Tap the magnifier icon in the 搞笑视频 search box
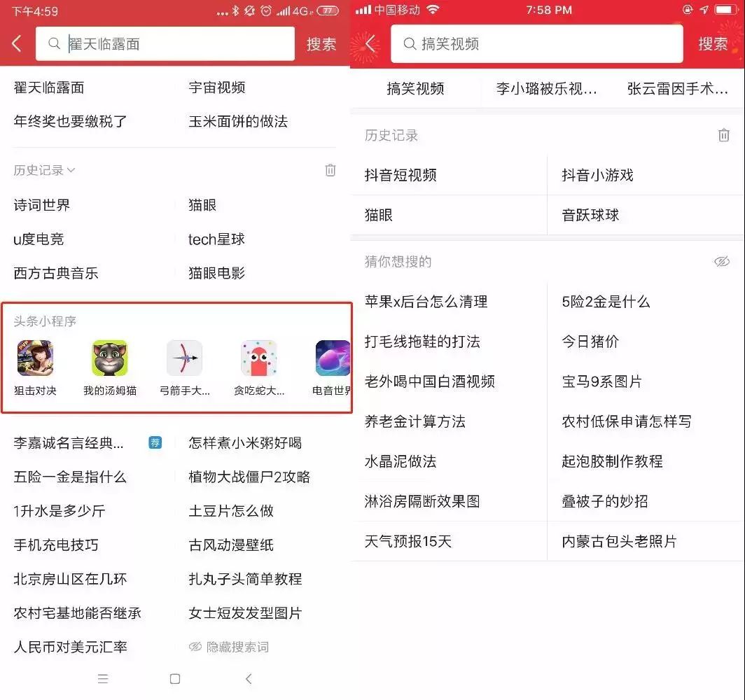 [409, 43]
